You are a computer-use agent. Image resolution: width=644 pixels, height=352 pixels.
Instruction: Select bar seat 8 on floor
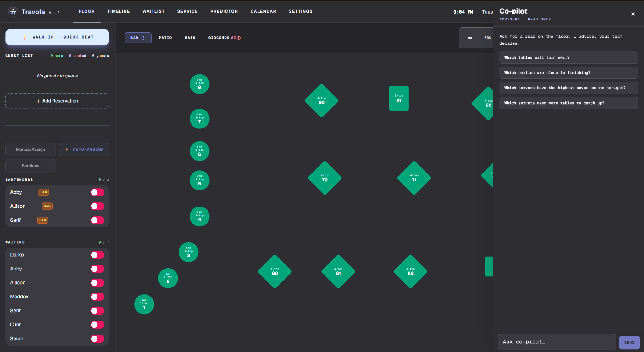click(199, 84)
